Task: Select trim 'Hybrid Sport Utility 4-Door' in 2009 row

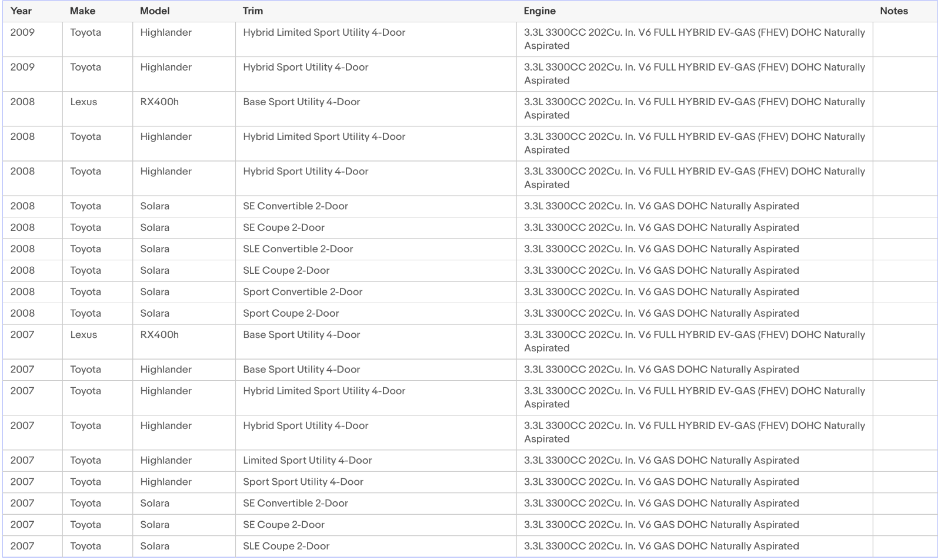Action: point(306,67)
